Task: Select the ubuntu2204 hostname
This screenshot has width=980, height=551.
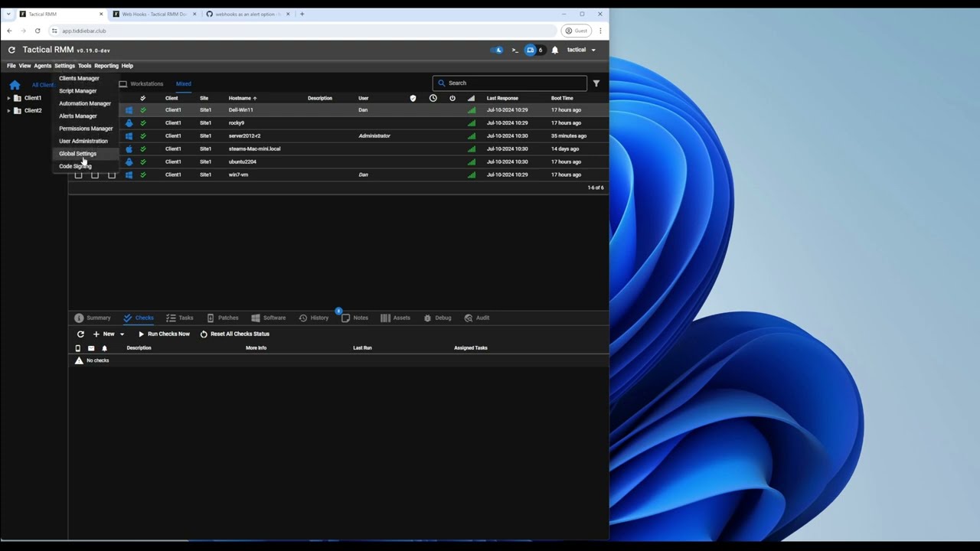Action: [242, 162]
